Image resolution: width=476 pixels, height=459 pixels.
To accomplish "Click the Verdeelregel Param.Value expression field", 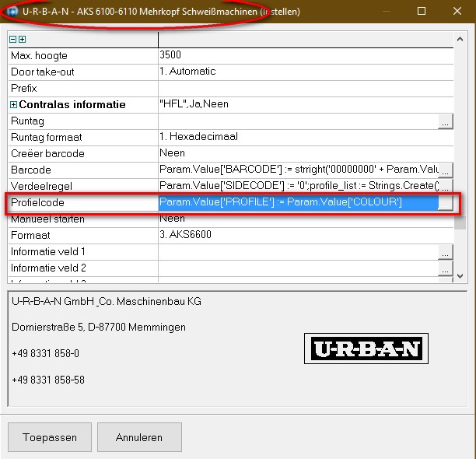I will pos(299,186).
